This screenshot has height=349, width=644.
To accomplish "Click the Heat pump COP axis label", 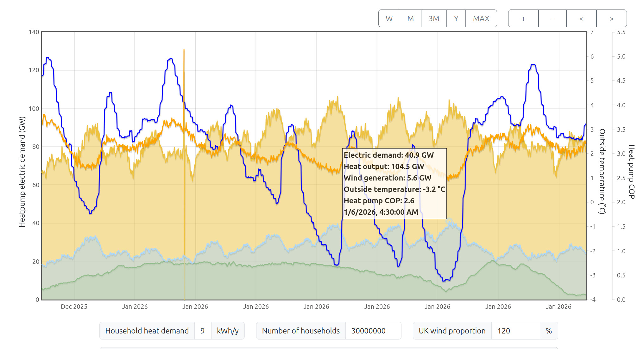I will pyautogui.click(x=631, y=172).
